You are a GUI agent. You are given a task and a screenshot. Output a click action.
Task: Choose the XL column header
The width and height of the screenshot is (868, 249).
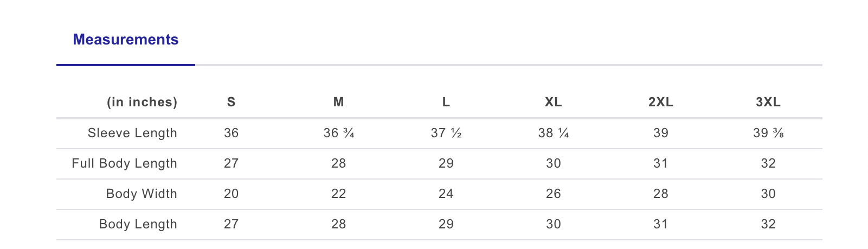[553, 102]
